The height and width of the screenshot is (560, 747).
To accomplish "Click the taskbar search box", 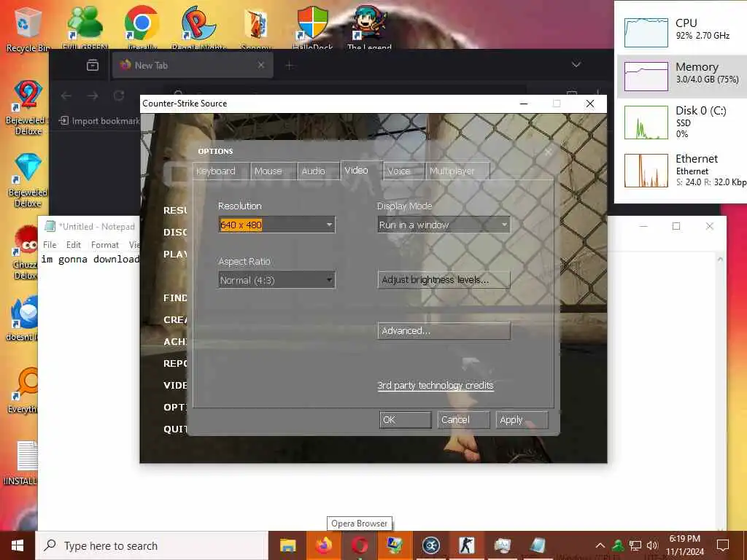I will (152, 545).
